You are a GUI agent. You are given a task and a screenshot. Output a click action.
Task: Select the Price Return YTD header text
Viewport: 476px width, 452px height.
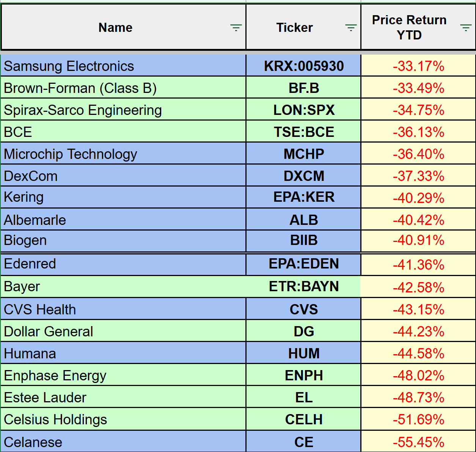pos(409,28)
